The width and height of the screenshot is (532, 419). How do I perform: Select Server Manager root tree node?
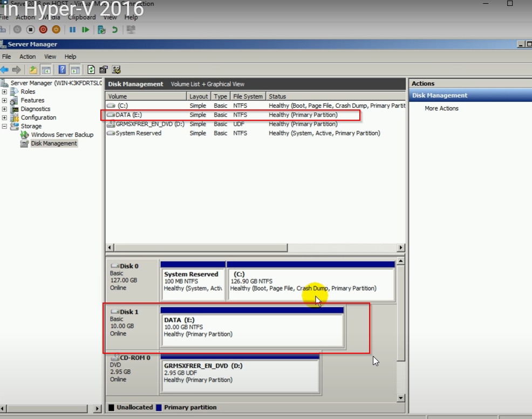(x=56, y=83)
